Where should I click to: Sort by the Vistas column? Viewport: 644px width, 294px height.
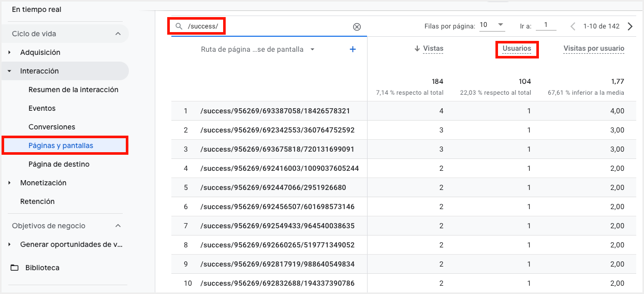tap(433, 49)
